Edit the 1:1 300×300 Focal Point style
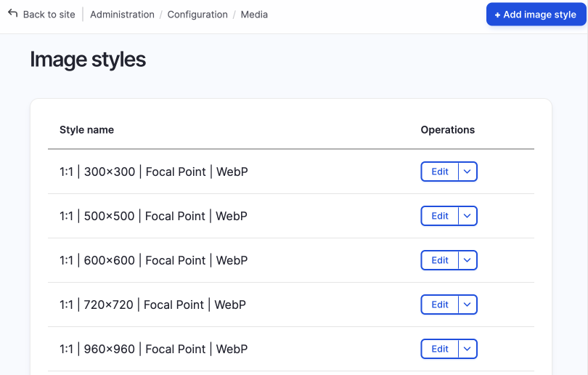Image resolution: width=588 pixels, height=375 pixels. [x=439, y=172]
